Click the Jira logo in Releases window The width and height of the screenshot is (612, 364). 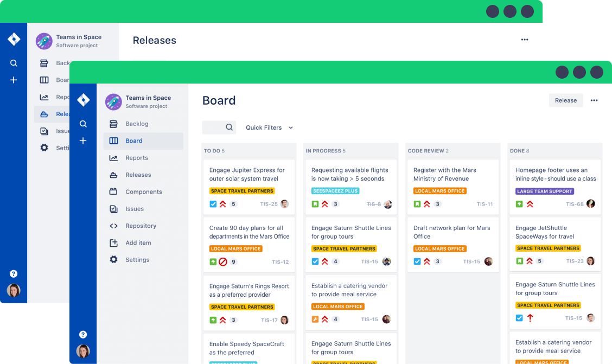click(x=14, y=39)
